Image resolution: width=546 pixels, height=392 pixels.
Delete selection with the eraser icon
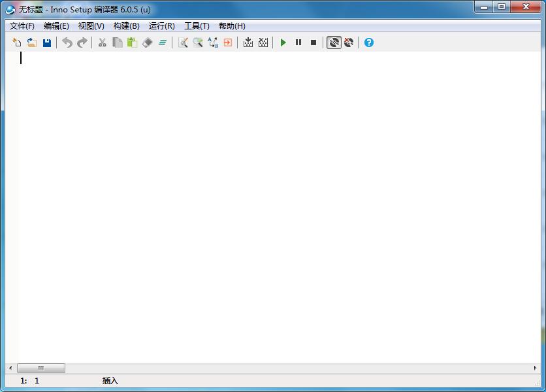(148, 42)
